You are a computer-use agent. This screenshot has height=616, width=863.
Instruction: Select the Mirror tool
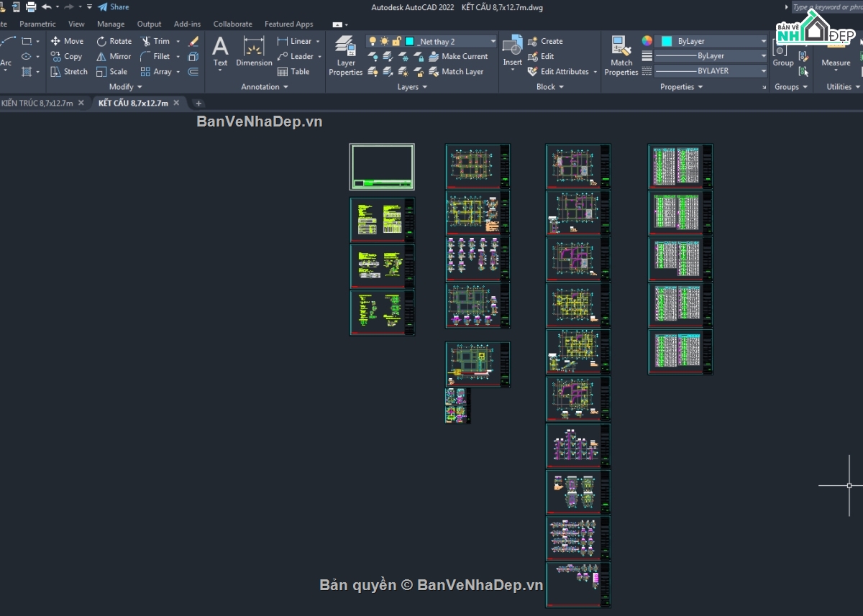(x=114, y=56)
